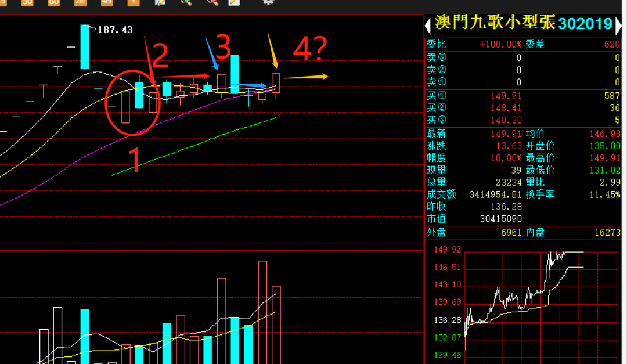This screenshot has height=364, width=627.
Task: Click the tallest red volume bar
Action: point(262,312)
